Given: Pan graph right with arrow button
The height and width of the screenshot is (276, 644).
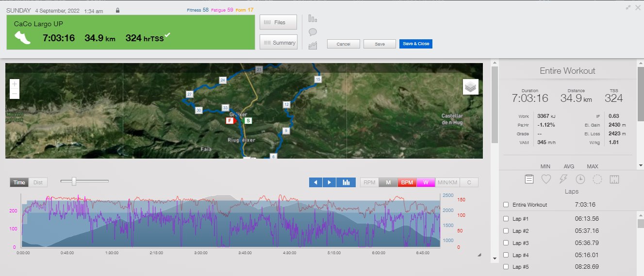Looking at the screenshot, I should tap(329, 182).
